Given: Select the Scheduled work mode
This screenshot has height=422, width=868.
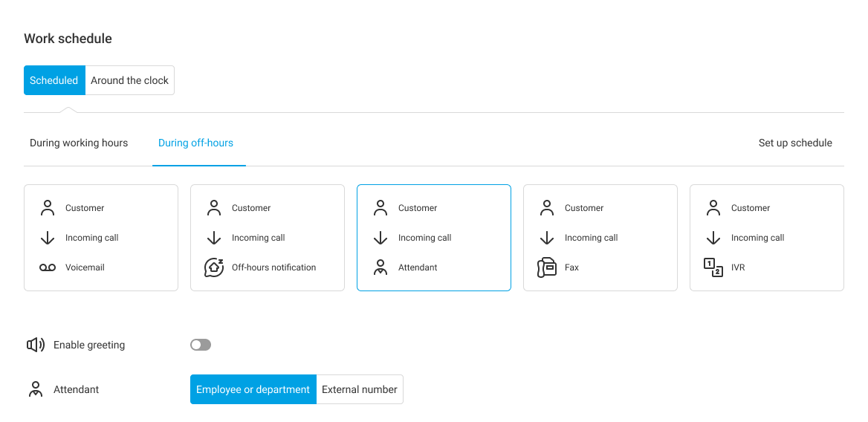Looking at the screenshot, I should (x=54, y=80).
